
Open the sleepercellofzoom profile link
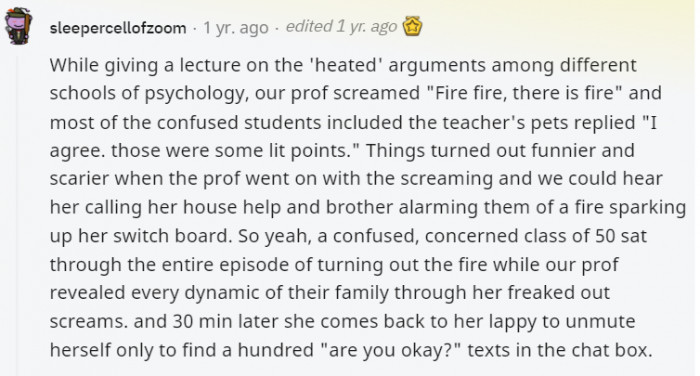118,28
